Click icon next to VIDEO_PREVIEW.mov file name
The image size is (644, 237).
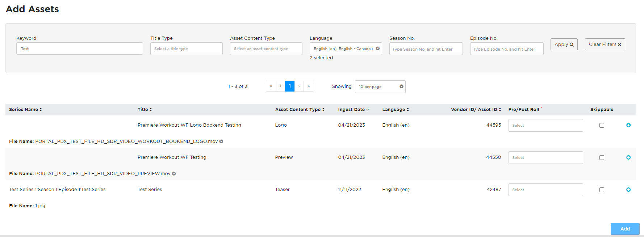[174, 174]
